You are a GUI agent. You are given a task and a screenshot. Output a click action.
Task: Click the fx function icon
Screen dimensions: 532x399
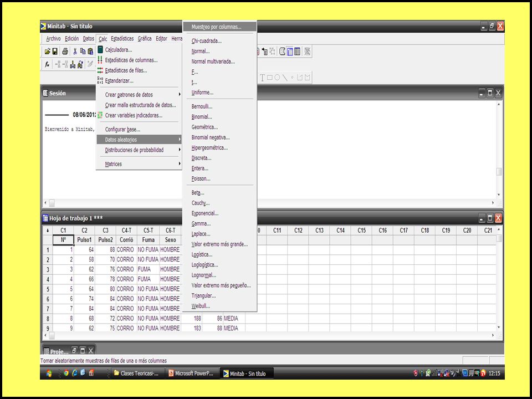tap(47, 64)
